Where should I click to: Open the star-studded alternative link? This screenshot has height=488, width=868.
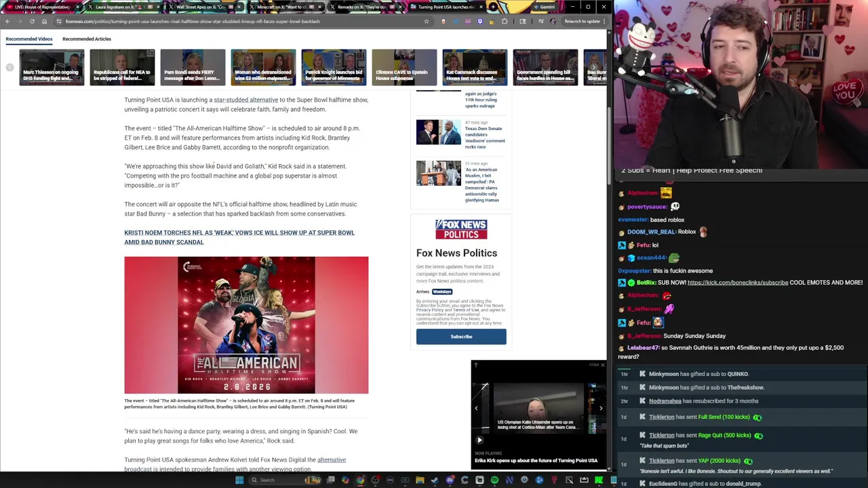tap(245, 100)
